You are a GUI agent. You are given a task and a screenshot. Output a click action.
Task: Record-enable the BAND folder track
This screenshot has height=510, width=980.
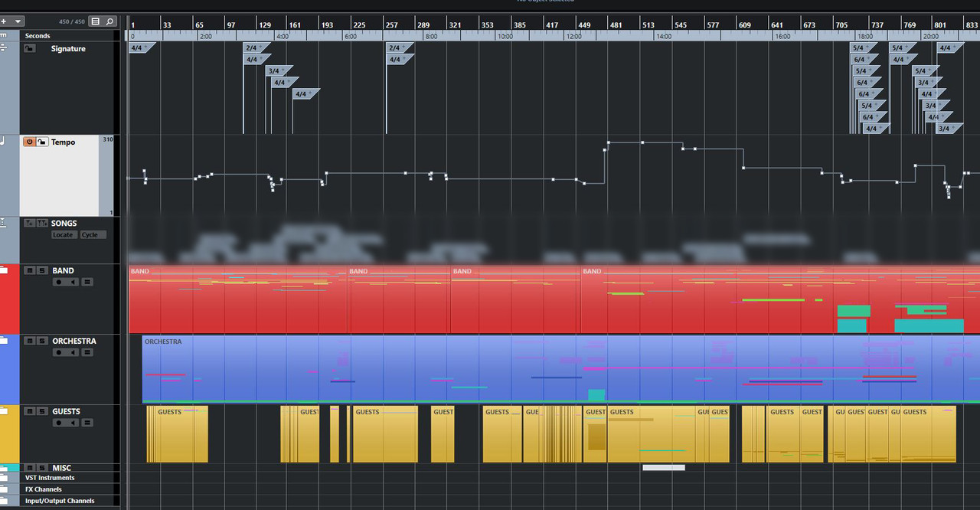tap(59, 282)
